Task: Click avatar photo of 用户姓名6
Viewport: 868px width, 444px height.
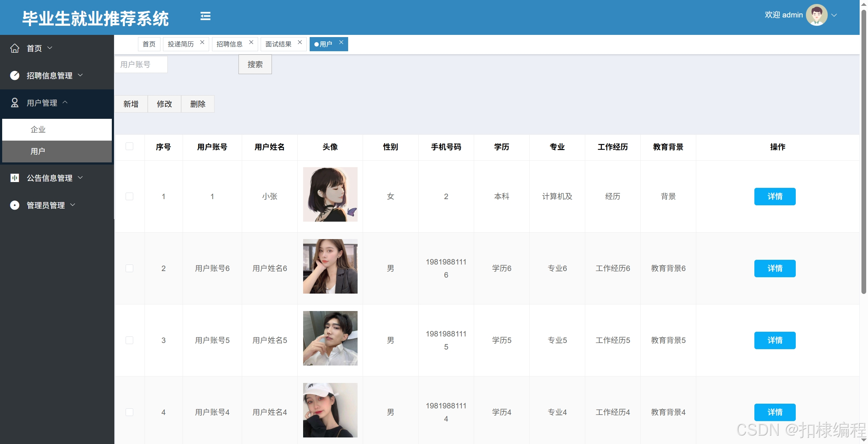Action: coord(330,266)
